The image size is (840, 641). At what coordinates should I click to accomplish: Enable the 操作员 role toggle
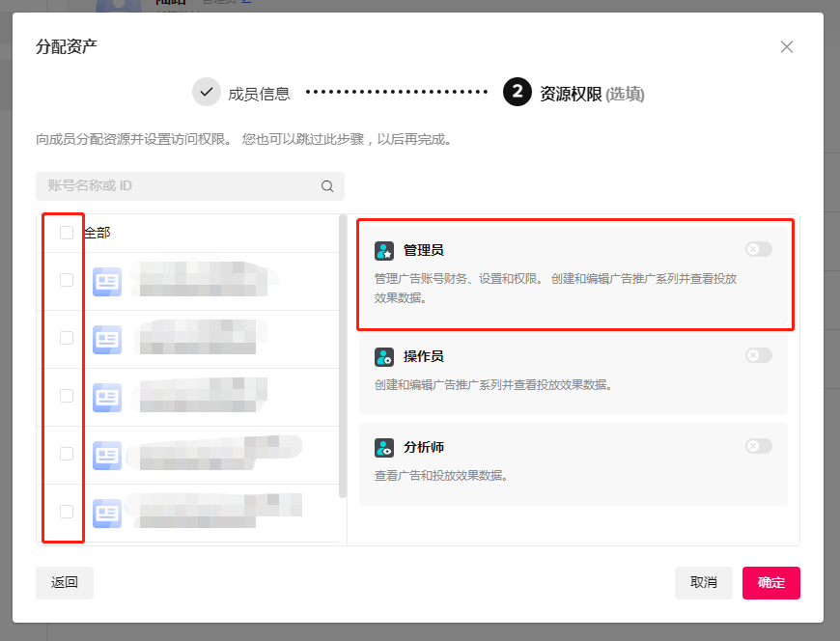pos(759,355)
